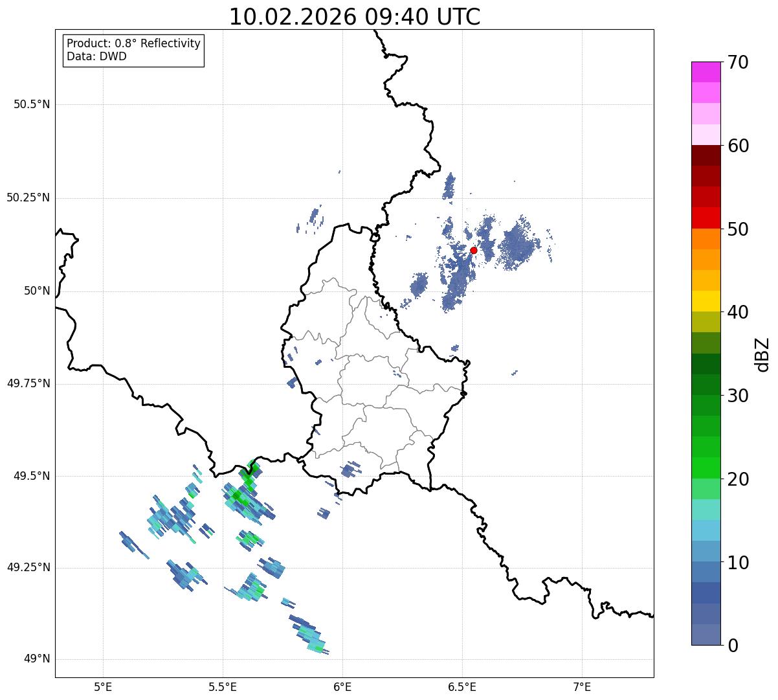Image resolution: width=778 pixels, height=700 pixels.
Task: Click the dBZ colorbar axis label
Action: pyautogui.click(x=762, y=354)
